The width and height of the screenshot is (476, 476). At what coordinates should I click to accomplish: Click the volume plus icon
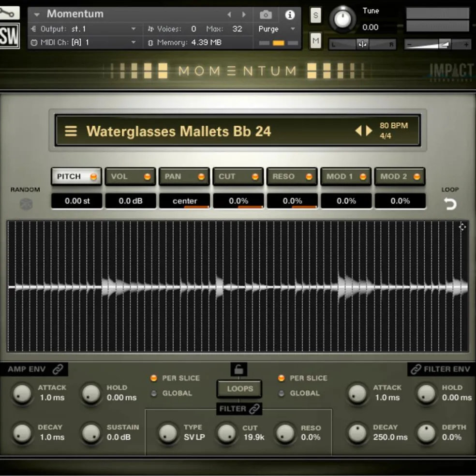pyautogui.click(x=466, y=45)
